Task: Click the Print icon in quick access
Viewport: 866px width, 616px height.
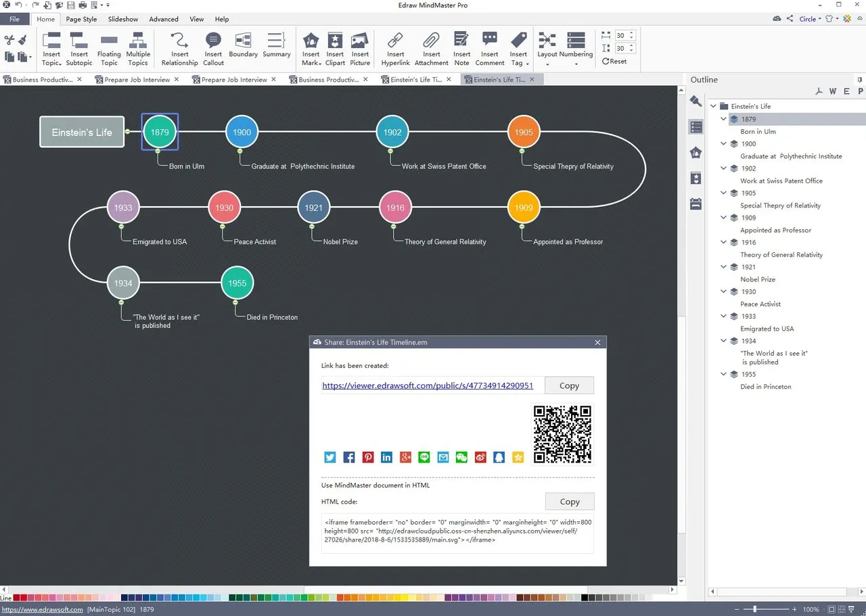Action: (x=83, y=5)
